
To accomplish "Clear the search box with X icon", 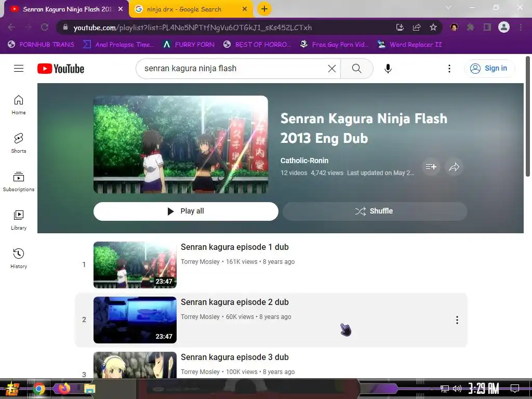I will point(332,69).
